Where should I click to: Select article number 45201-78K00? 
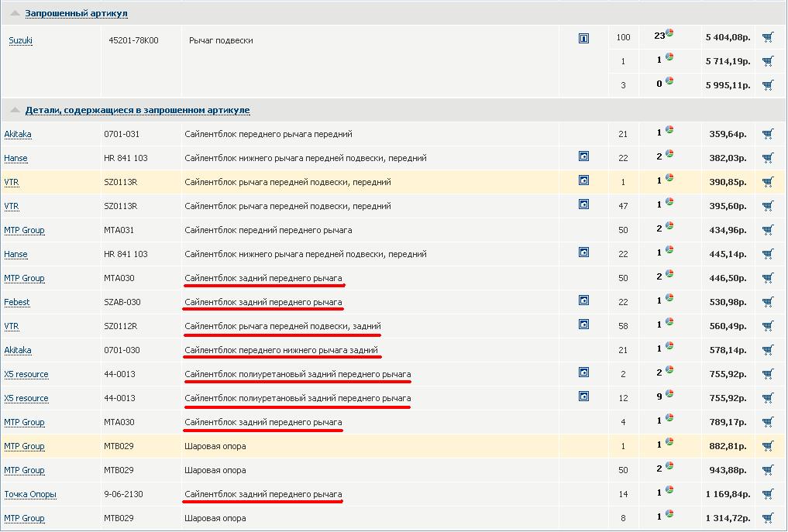[x=134, y=41]
